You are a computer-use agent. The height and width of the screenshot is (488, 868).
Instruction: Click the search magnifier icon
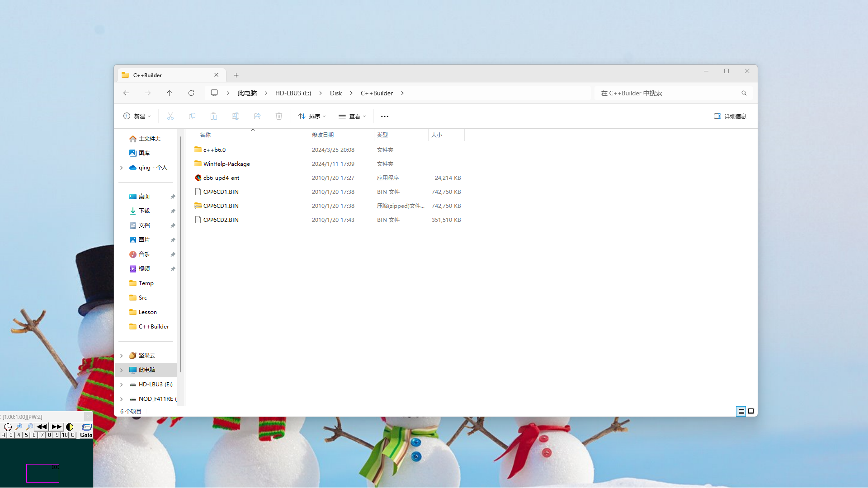(x=744, y=93)
